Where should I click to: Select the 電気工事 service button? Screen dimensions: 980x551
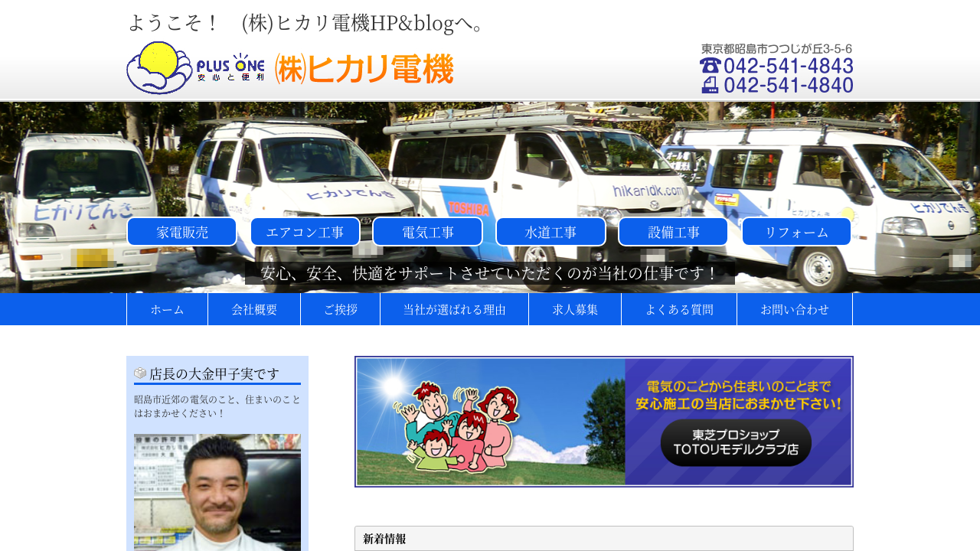coord(427,232)
